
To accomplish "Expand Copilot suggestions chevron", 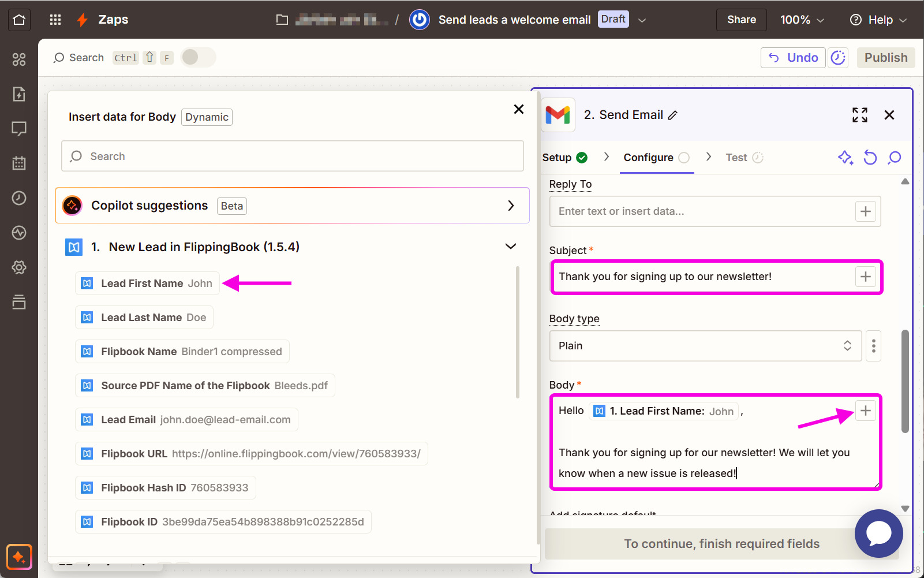I will tap(511, 206).
